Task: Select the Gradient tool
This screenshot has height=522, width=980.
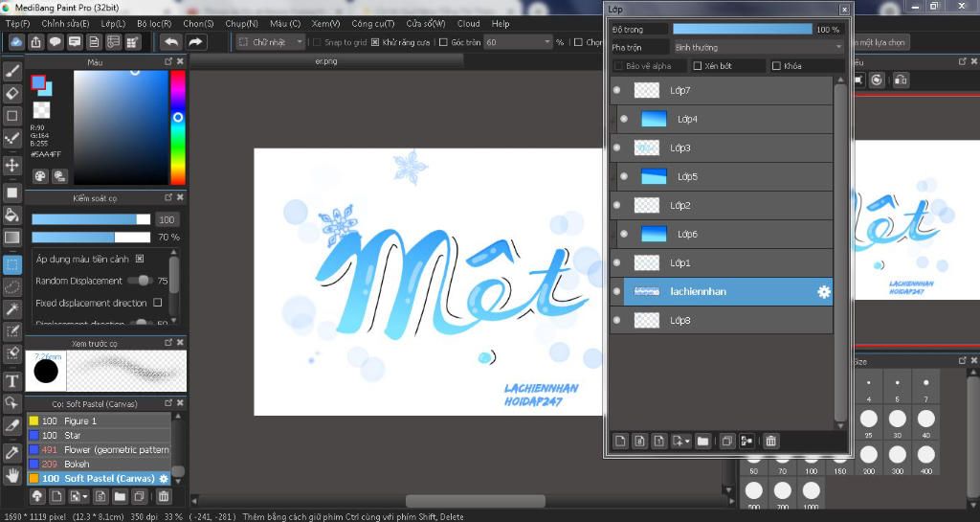Action: (x=11, y=238)
